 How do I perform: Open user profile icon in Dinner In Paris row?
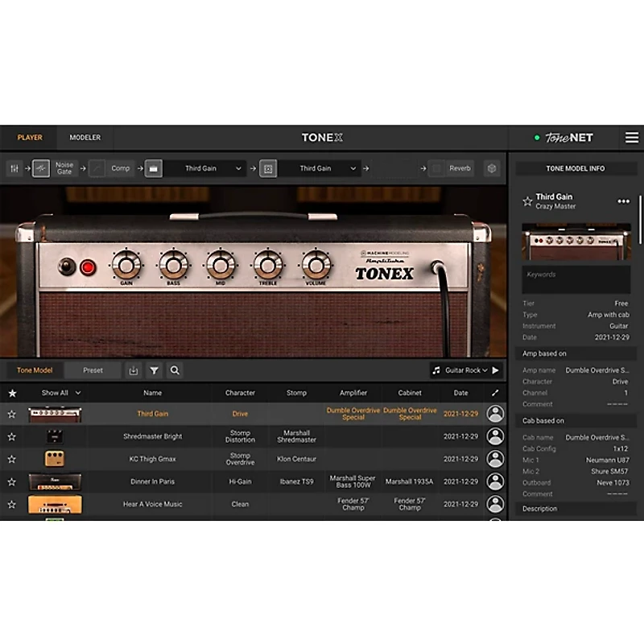pyautogui.click(x=495, y=481)
